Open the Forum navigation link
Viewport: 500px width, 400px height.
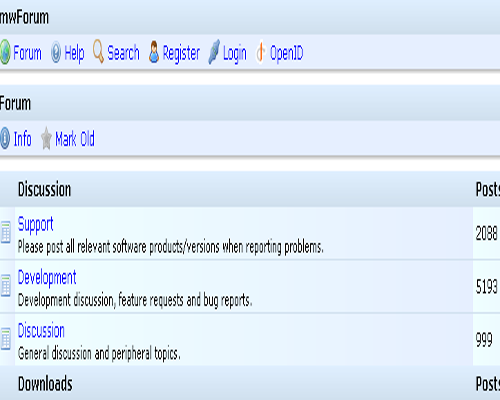[x=27, y=53]
